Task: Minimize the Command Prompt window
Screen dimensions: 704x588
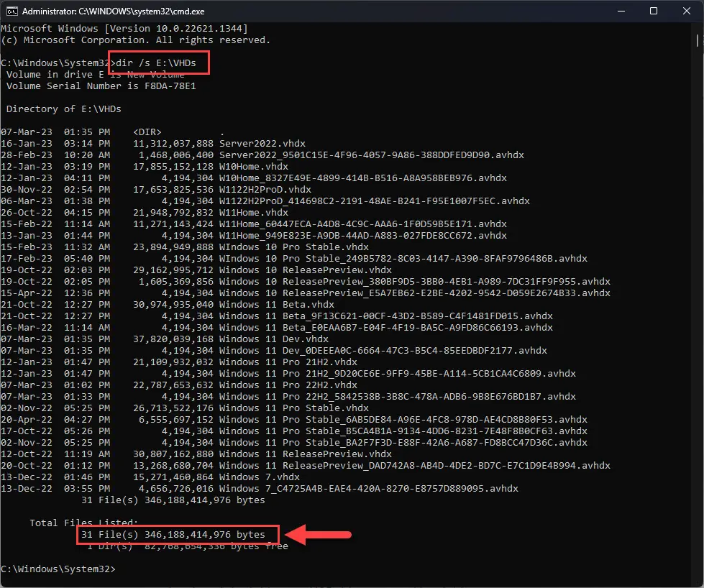Action: click(621, 12)
